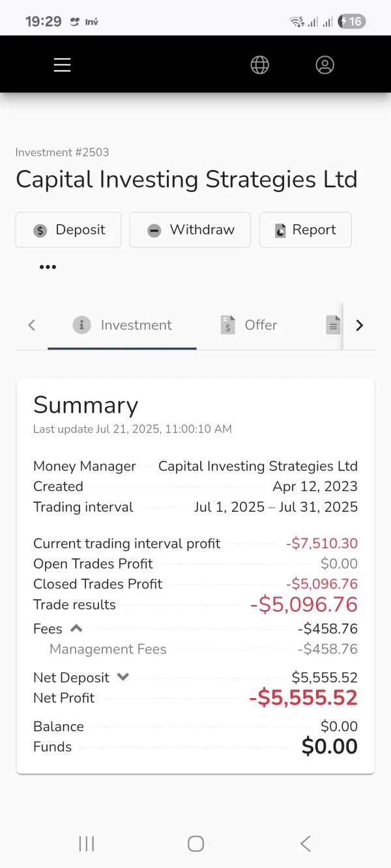
Task: Expand the Net Deposit details chevron
Action: tap(123, 677)
